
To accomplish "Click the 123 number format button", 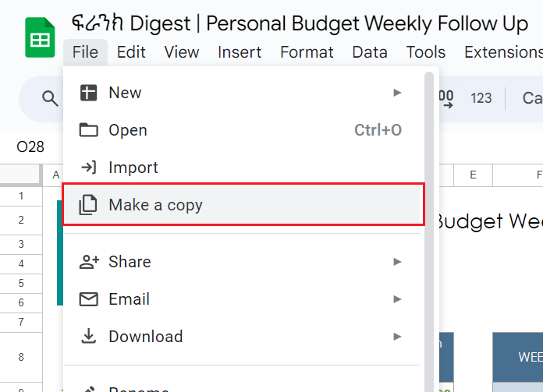I will [x=481, y=98].
